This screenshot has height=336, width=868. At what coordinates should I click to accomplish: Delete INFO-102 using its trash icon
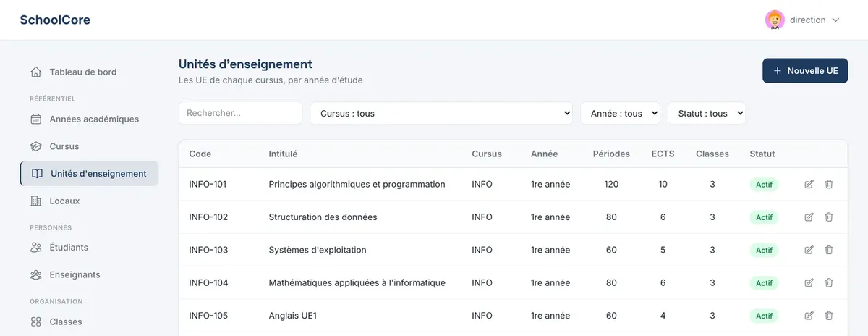click(829, 217)
